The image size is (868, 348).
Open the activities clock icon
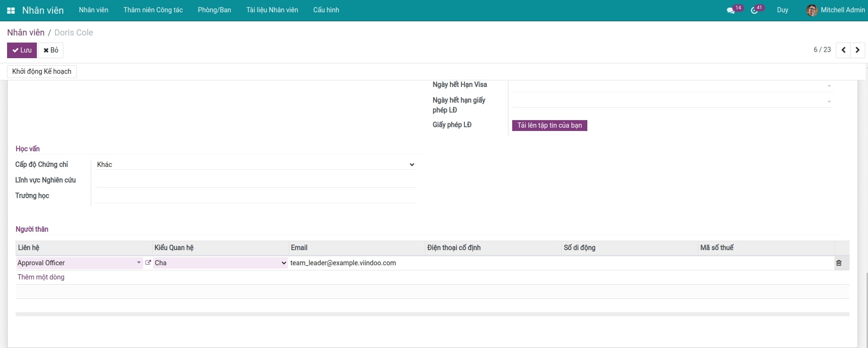coord(754,10)
